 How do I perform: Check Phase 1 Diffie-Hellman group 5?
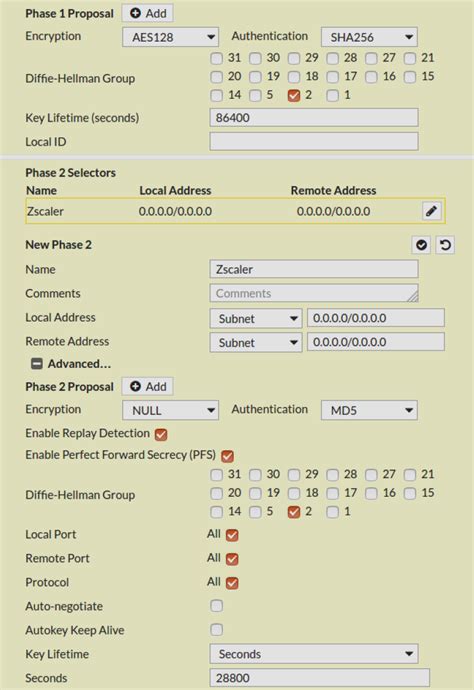pos(255,95)
